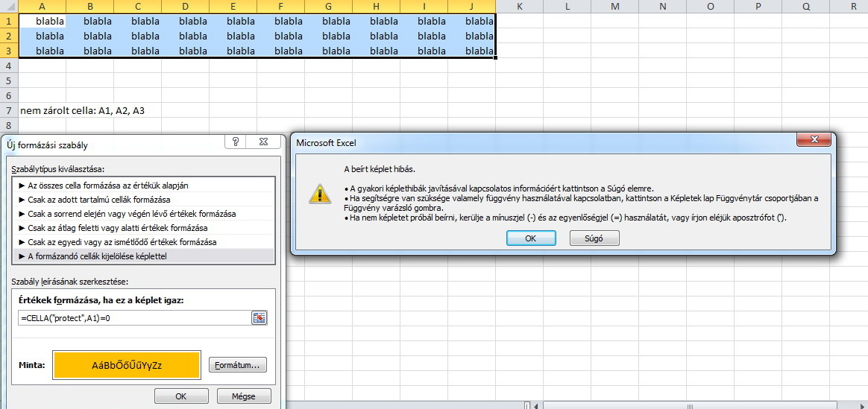Click the 'blabla' cell at E2
The image size is (868, 409).
[233, 36]
